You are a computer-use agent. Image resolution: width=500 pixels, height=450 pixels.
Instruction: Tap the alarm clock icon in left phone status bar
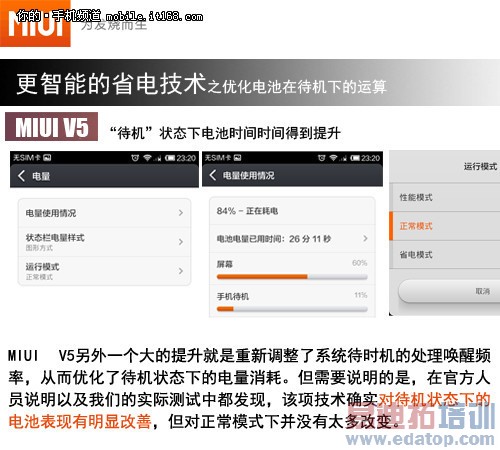tap(135, 158)
